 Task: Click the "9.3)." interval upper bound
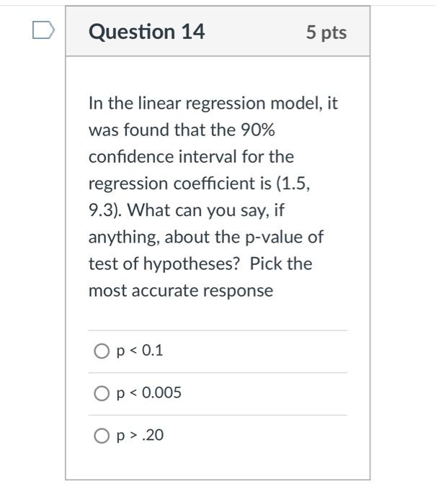click(105, 210)
